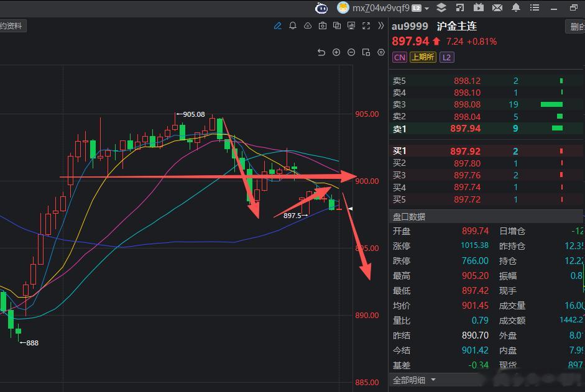Toggle the 上期所 exchange tag

423,57
